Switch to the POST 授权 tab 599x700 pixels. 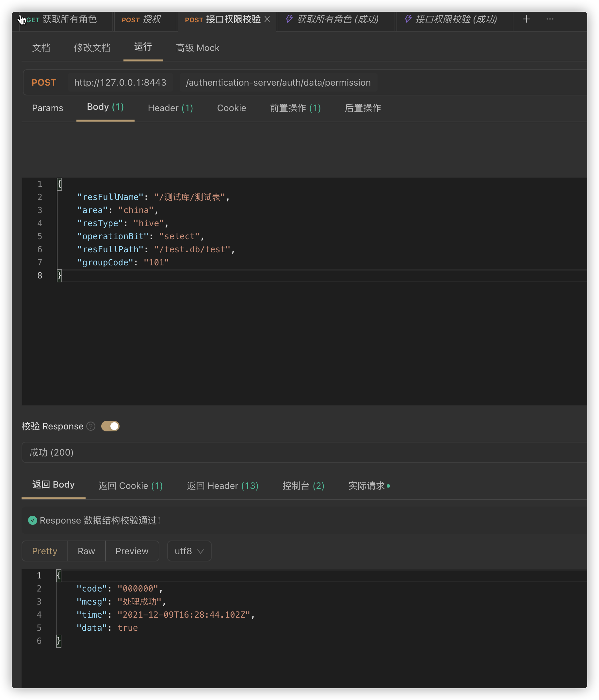141,19
